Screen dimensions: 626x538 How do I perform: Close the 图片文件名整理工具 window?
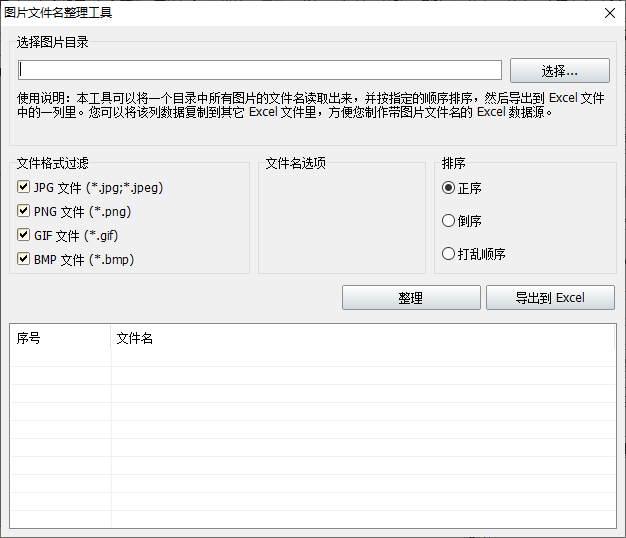click(x=610, y=13)
